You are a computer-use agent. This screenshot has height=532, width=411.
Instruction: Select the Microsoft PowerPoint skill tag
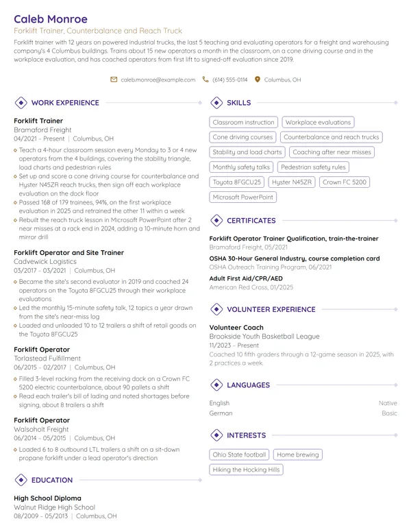242,197
